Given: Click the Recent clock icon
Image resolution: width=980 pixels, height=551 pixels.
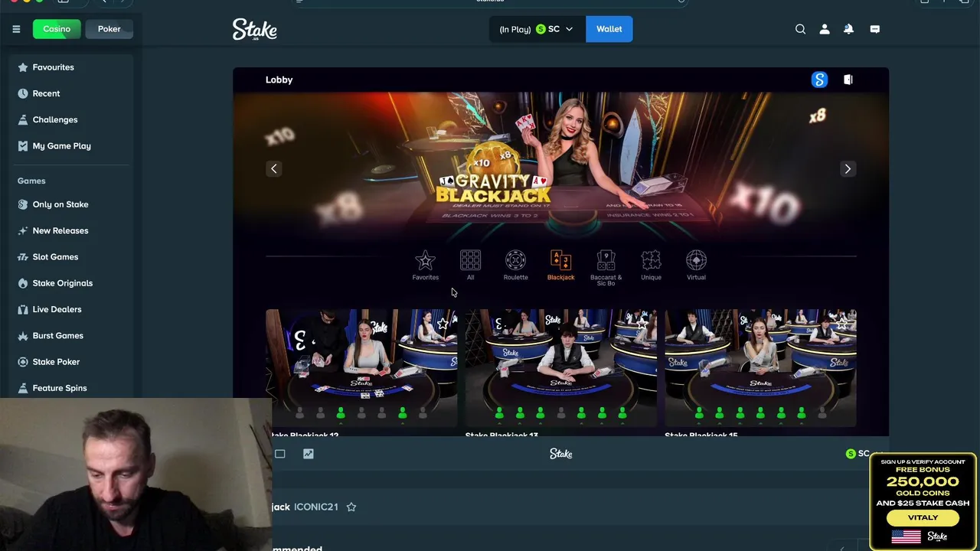Looking at the screenshot, I should pyautogui.click(x=23, y=93).
